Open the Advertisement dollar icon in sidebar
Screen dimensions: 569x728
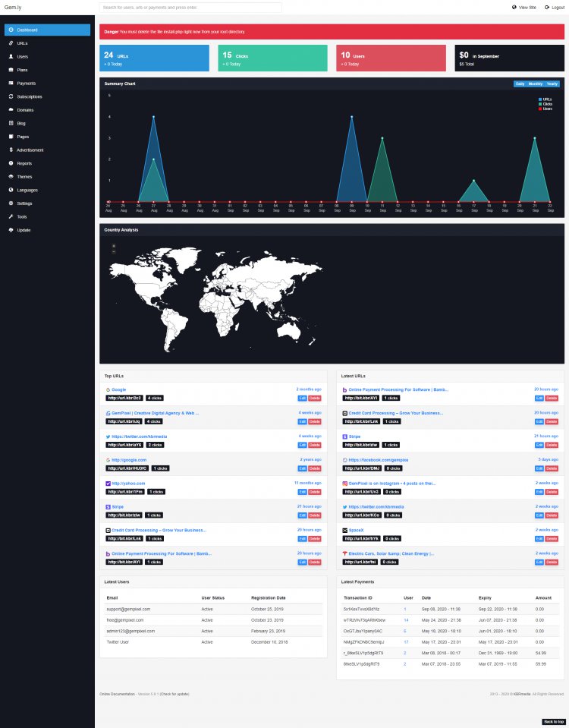[x=11, y=150]
